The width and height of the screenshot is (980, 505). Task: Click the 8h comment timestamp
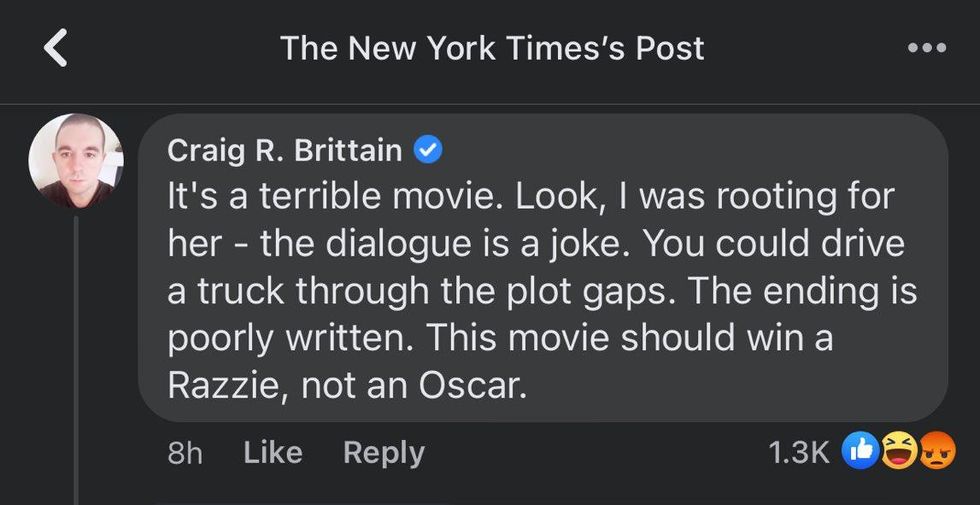coord(184,452)
